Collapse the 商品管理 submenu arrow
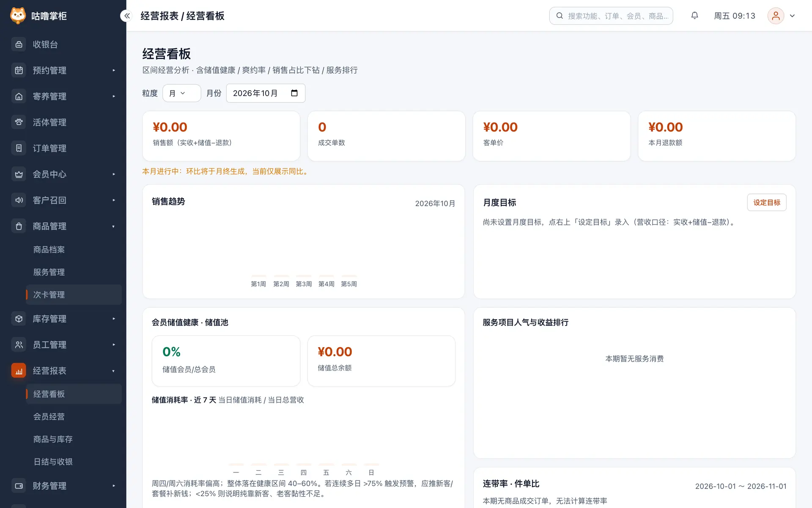The width and height of the screenshot is (812, 508). pyautogui.click(x=114, y=226)
